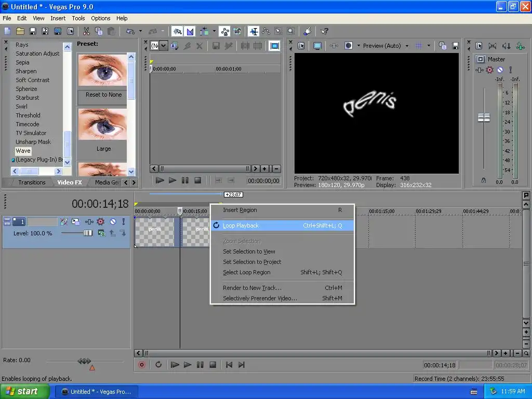
Task: Click the Windows start button
Action: [25, 392]
